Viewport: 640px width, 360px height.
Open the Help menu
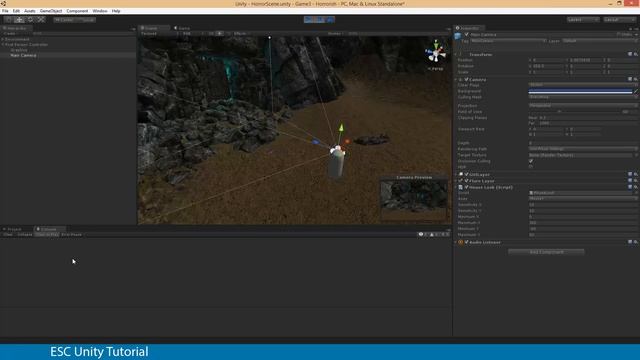pos(116,11)
